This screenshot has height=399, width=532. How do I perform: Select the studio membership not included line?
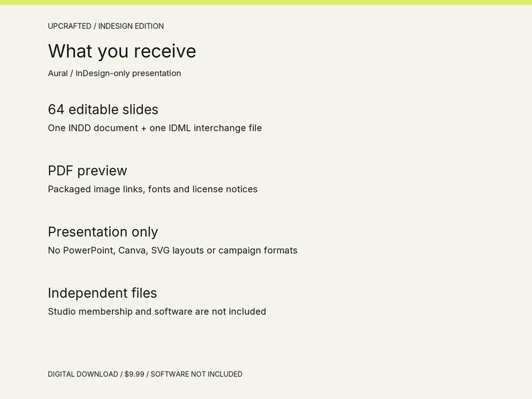click(157, 311)
